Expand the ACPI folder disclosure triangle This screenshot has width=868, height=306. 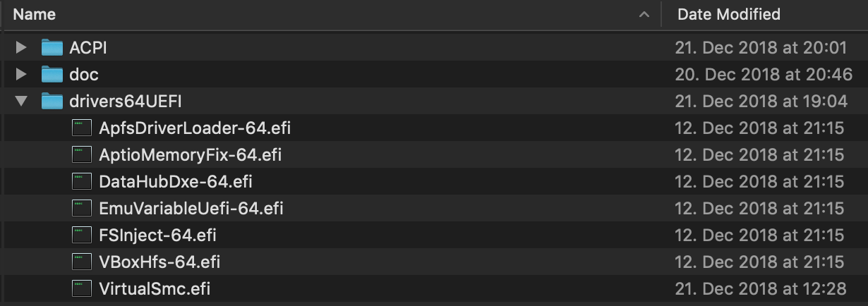pos(21,48)
